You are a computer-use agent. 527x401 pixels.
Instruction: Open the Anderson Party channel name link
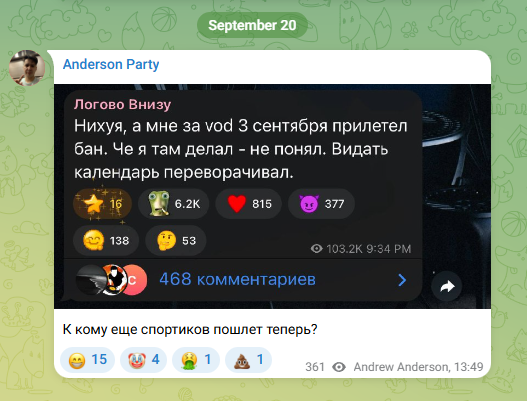pos(111,64)
